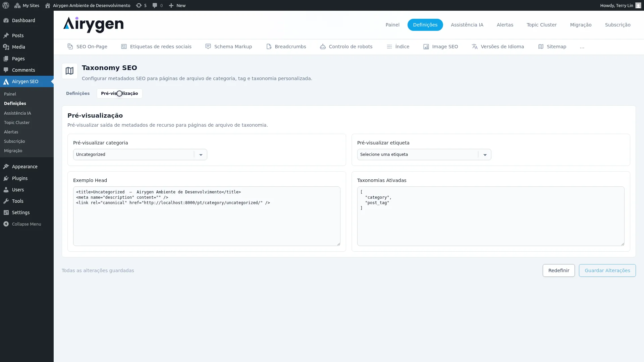This screenshot has height=362, width=644.
Task: Click the Airygen logo in the header
Action: [93, 25]
